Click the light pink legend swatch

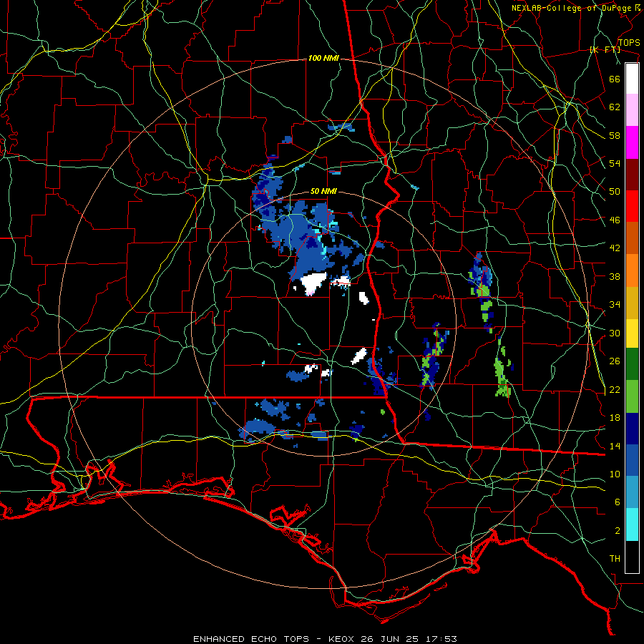coord(632,110)
